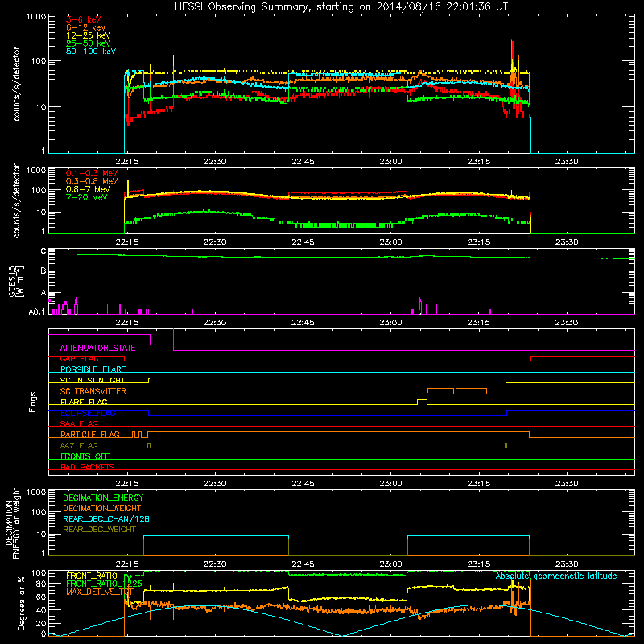
Task: Select the 'C' class tick on GOES15 axis
Action: (43, 251)
